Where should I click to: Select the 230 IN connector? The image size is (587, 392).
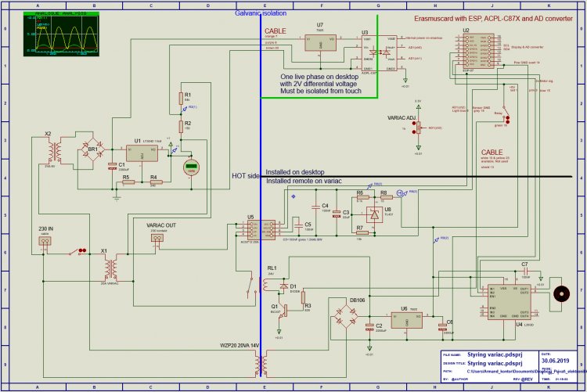[45, 240]
